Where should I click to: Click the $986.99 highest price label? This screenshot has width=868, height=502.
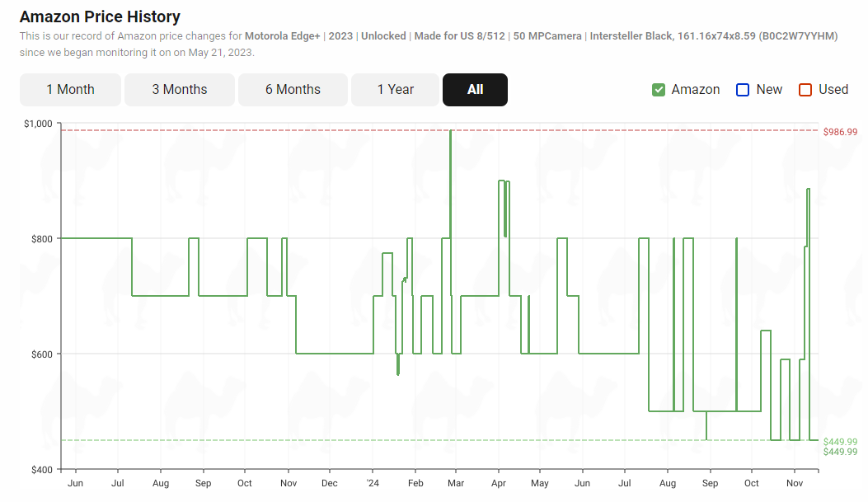tap(840, 132)
